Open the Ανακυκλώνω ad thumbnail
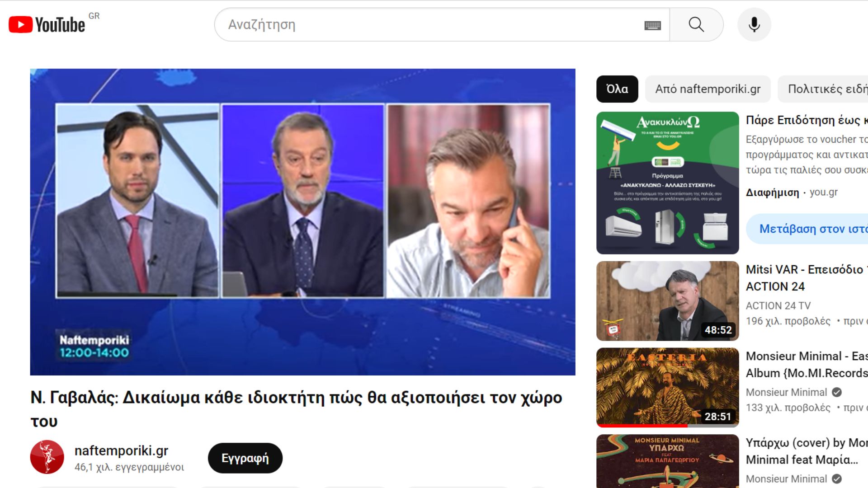The image size is (868, 488). [667, 183]
